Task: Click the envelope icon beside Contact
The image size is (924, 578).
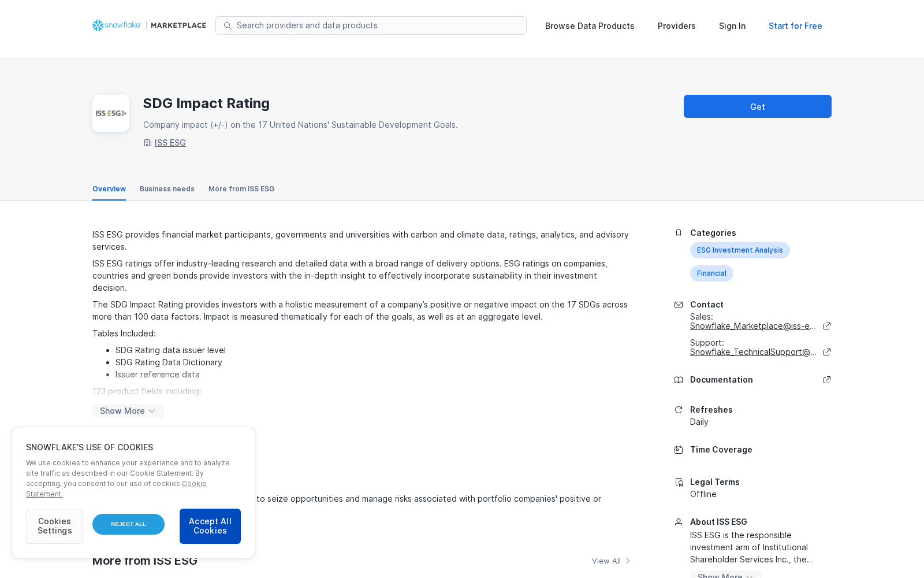Action: click(x=679, y=305)
